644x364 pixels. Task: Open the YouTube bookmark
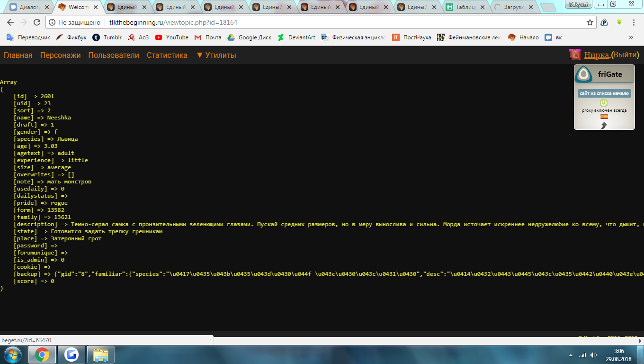pyautogui.click(x=171, y=37)
